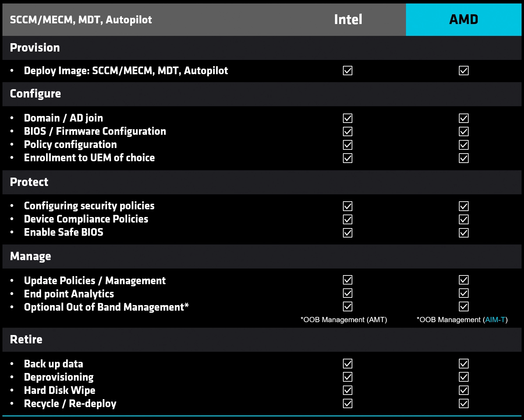Select the Intel column header
Viewport: 524px width, 420px height.
[348, 20]
